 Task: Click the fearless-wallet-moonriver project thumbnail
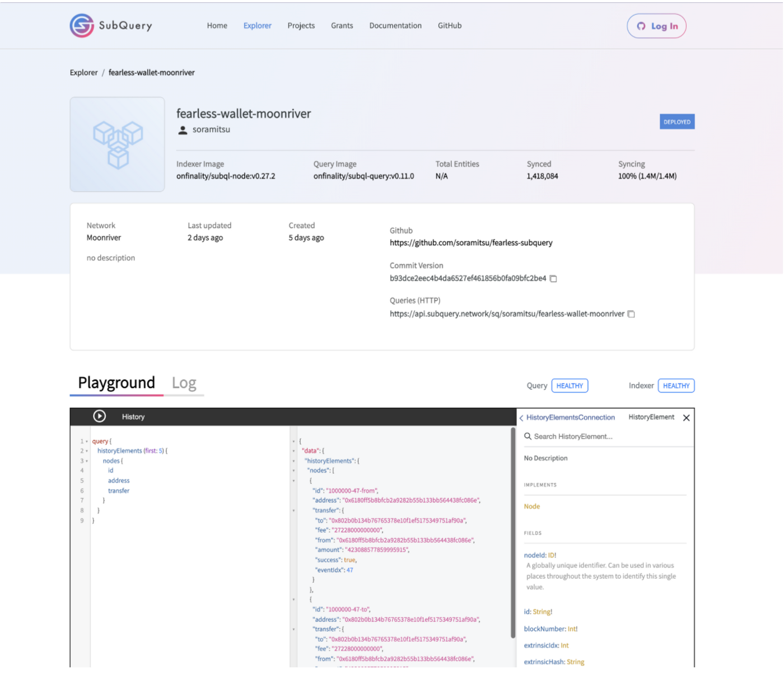pyautogui.click(x=117, y=144)
